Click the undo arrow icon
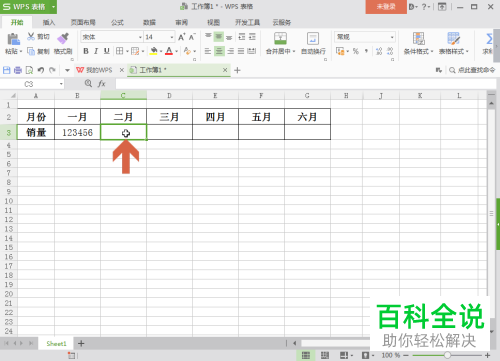This screenshot has height=361, width=500. 41,70
